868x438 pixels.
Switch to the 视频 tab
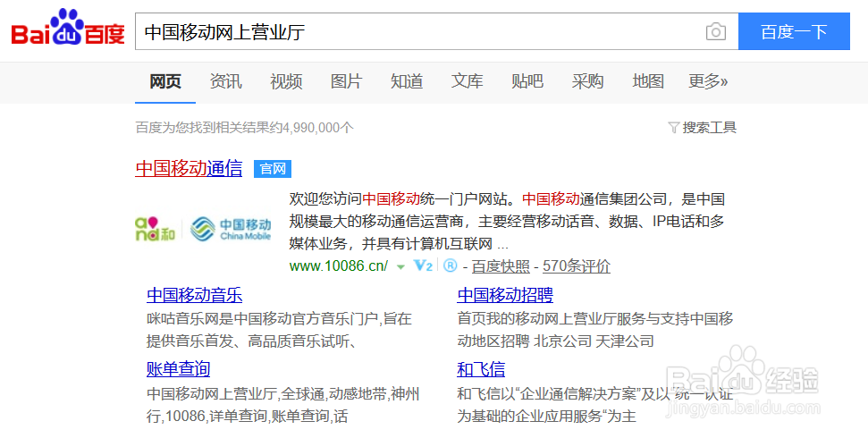point(286,81)
